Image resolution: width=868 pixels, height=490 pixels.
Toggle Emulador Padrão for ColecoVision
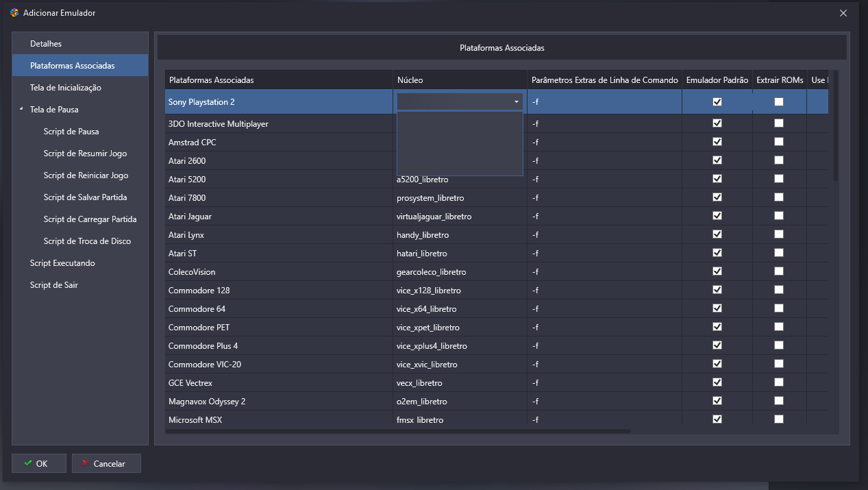[x=717, y=271]
